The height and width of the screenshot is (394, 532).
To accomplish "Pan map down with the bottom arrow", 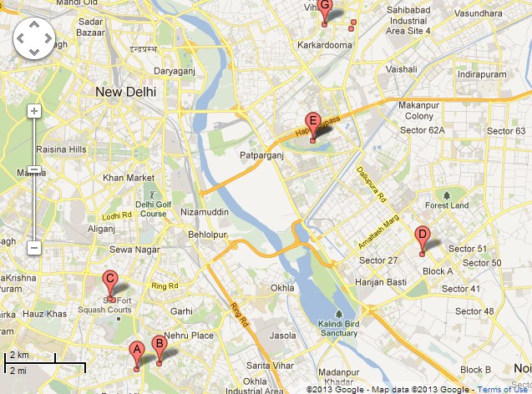I will tap(34, 52).
